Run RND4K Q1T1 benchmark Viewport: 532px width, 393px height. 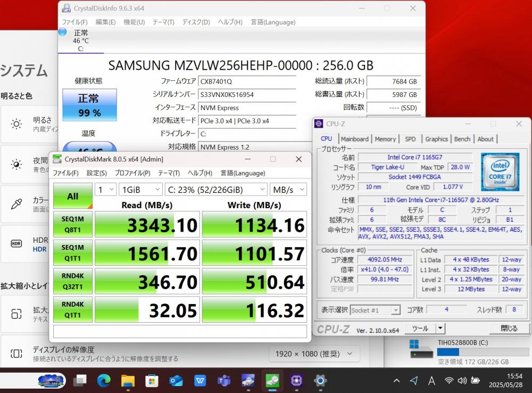(x=72, y=309)
